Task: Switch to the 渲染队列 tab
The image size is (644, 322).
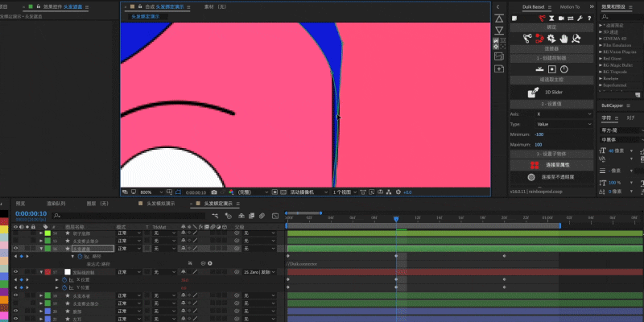Action: (x=56, y=204)
